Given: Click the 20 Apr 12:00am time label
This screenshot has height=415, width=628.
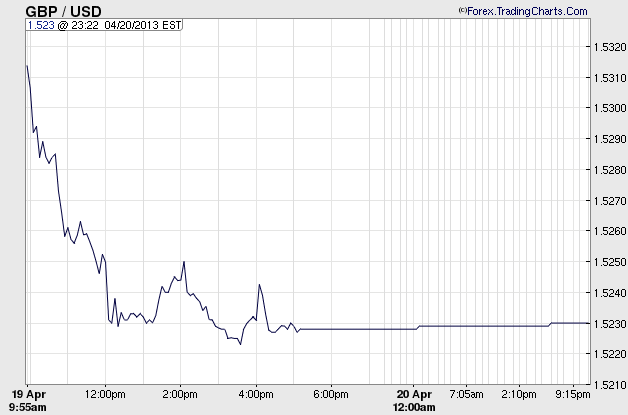Looking at the screenshot, I should [414, 401].
